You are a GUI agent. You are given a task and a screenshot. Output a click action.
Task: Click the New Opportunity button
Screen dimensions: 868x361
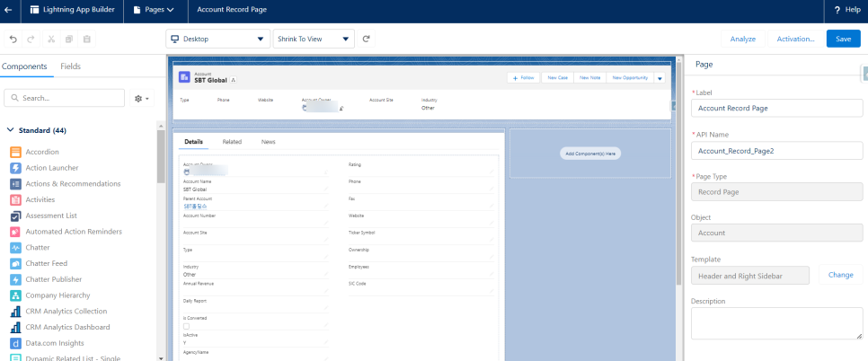[x=630, y=78]
